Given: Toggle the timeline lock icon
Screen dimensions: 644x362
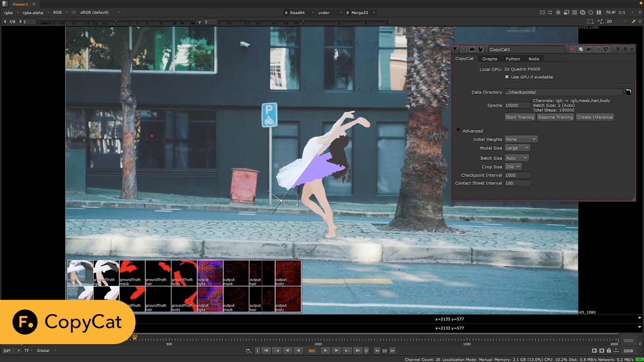Looking at the screenshot, I should pyautogui.click(x=609, y=351).
